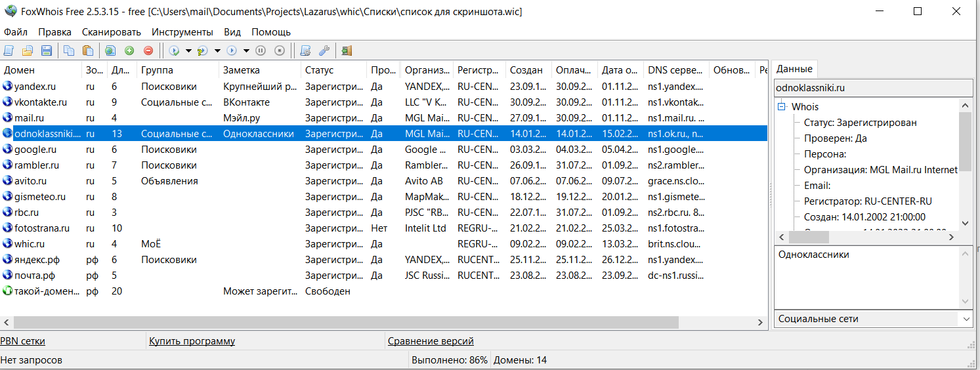Click the scan icon with yellow question mark
This screenshot has height=370, width=980.
point(202,51)
